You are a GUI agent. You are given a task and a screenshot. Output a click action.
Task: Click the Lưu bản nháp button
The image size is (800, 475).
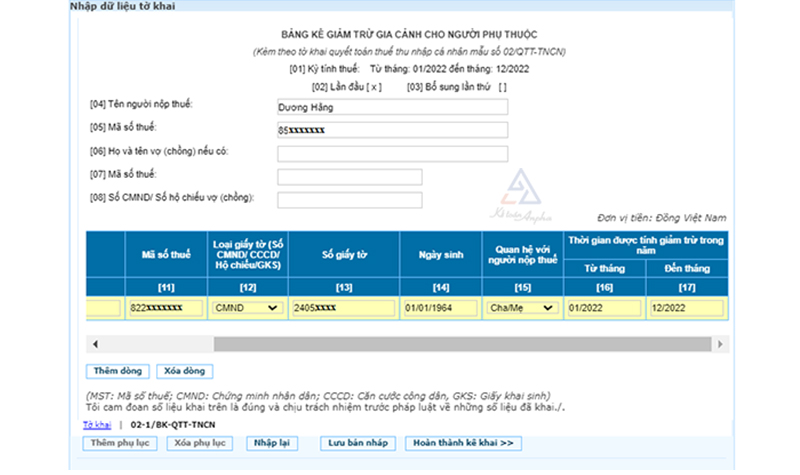pyautogui.click(x=358, y=443)
